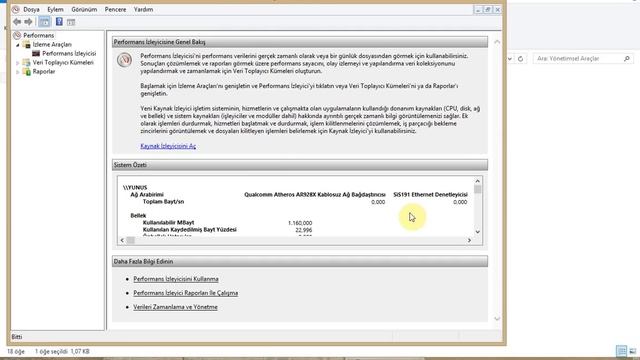Screen dimensions: 640x360
Task: Open the Kaynak İzleyicisini Aç link
Action: click(x=168, y=146)
